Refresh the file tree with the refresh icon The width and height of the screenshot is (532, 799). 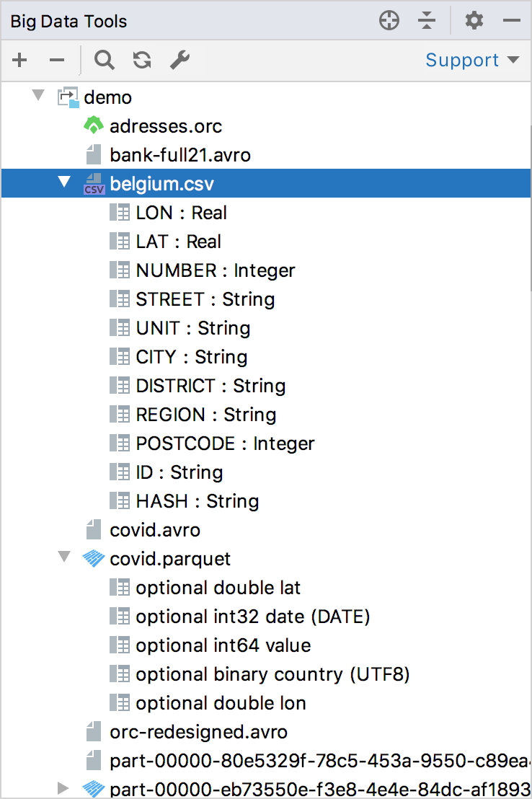pos(141,60)
